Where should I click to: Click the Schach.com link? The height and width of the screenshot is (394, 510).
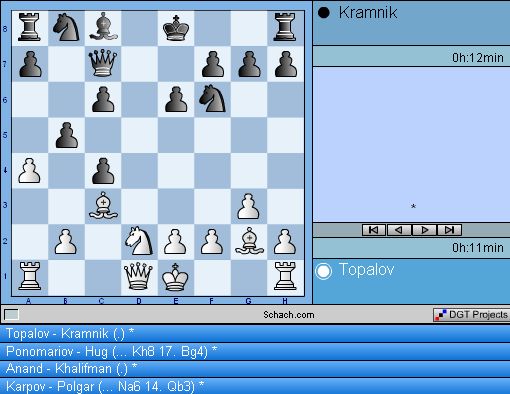click(x=289, y=315)
